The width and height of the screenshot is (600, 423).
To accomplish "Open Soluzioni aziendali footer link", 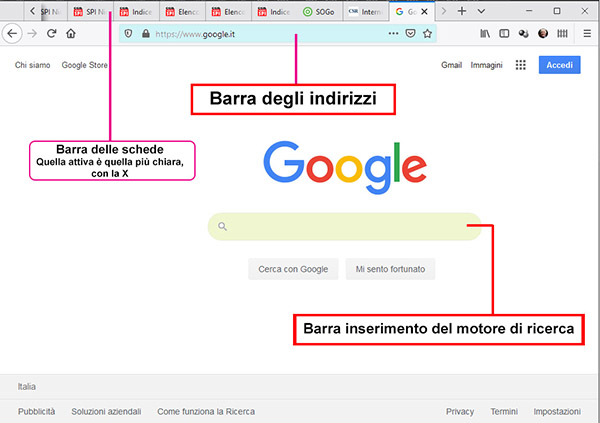I will 106,412.
